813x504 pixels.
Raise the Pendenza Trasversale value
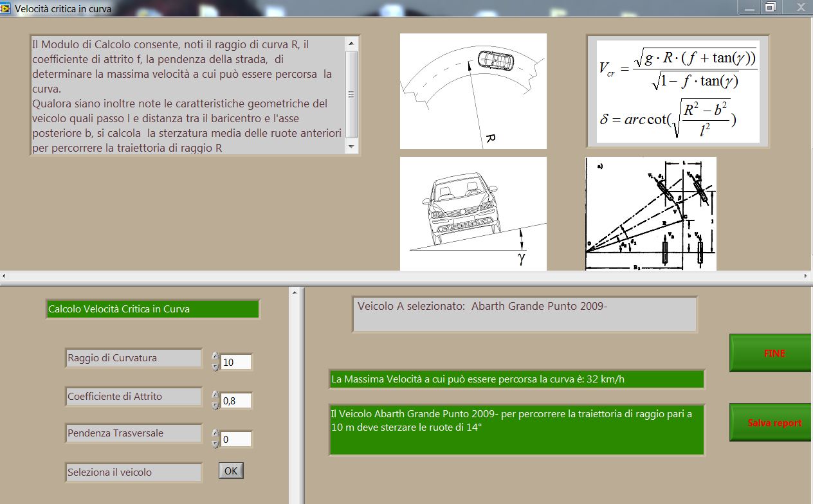pos(215,435)
